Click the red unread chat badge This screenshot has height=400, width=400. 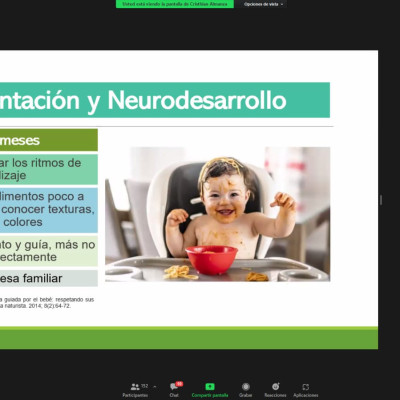pos(179,384)
